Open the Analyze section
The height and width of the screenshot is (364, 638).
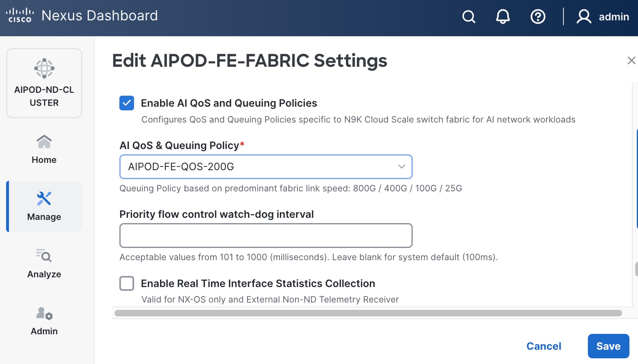coord(44,263)
